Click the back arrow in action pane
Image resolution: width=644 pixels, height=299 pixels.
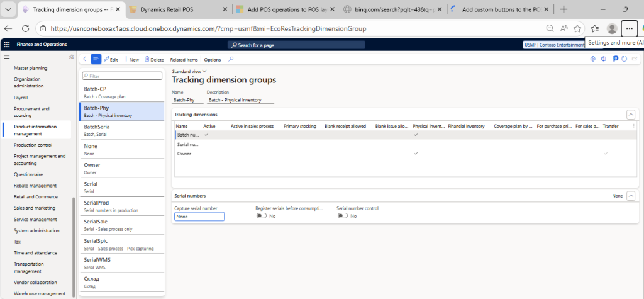[x=86, y=59]
